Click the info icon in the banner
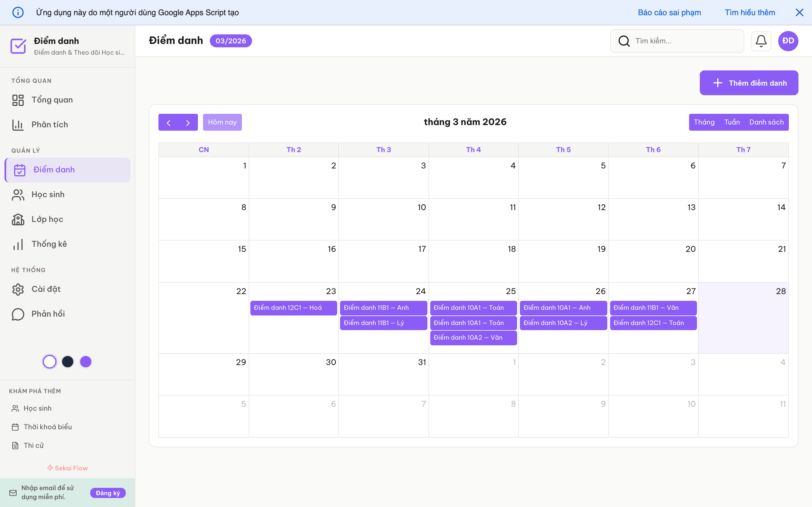Image resolution: width=812 pixels, height=507 pixels. [18, 12]
